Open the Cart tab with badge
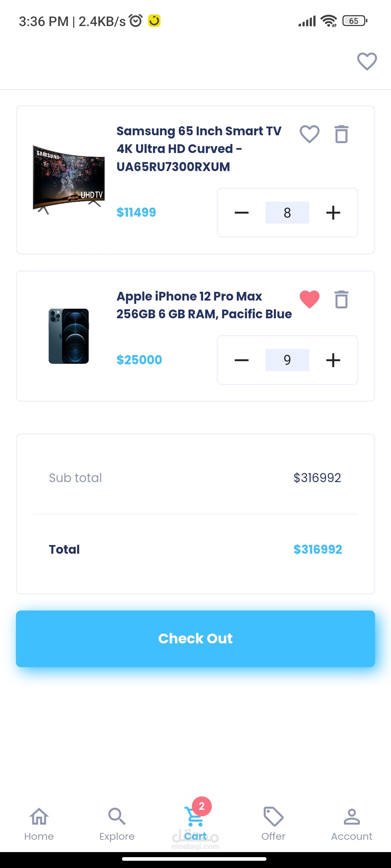The image size is (391, 868). (195, 820)
